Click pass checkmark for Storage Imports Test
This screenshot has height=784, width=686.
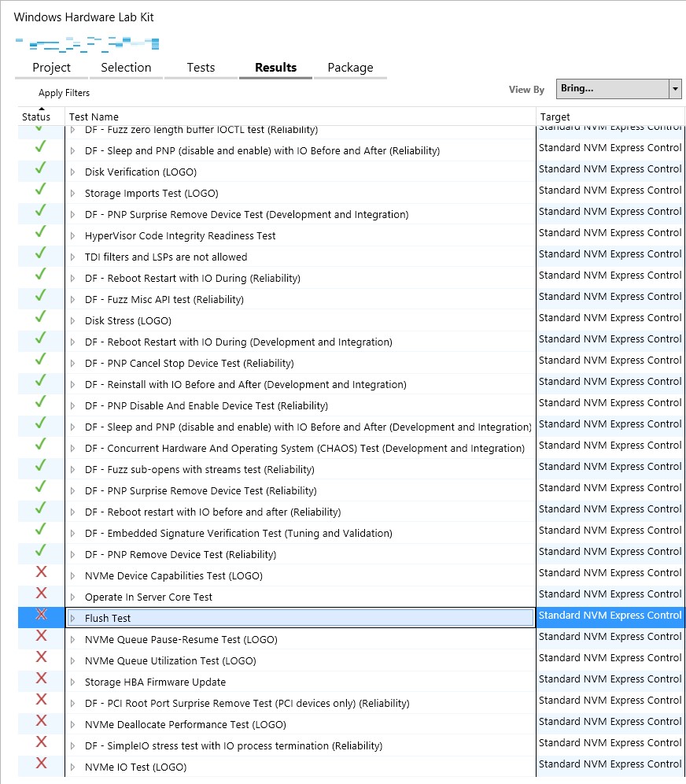tap(40, 189)
